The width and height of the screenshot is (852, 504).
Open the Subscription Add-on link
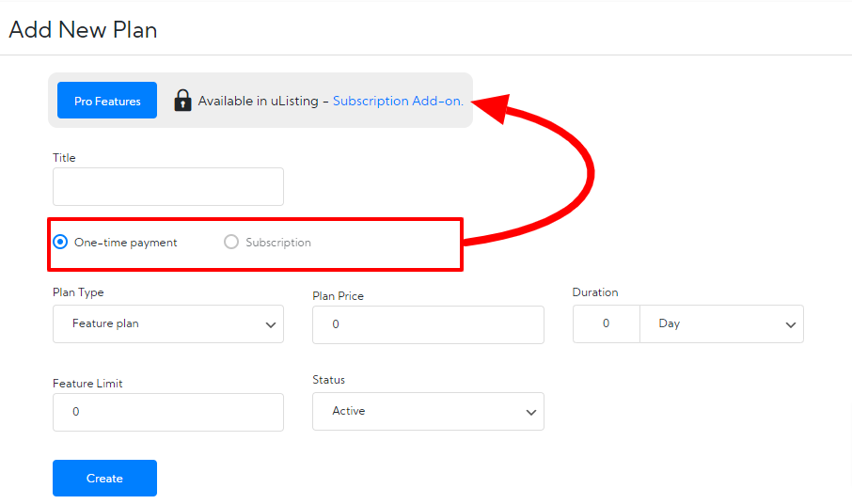[398, 101]
